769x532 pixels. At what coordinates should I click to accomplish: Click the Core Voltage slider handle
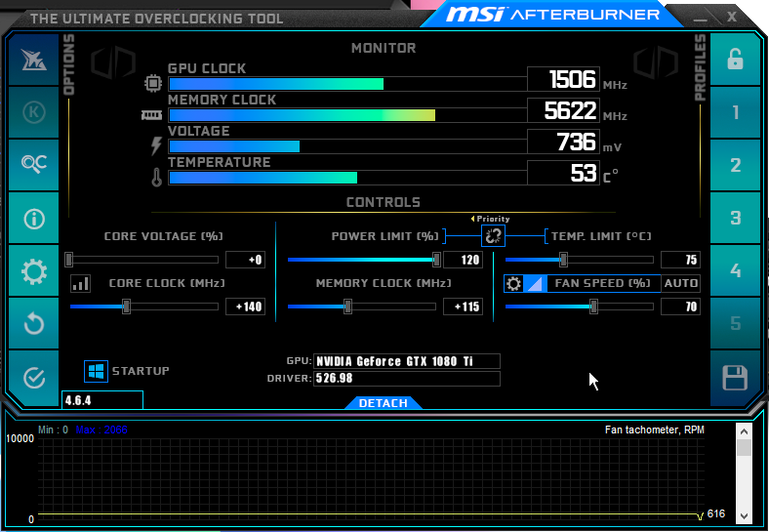click(x=69, y=260)
